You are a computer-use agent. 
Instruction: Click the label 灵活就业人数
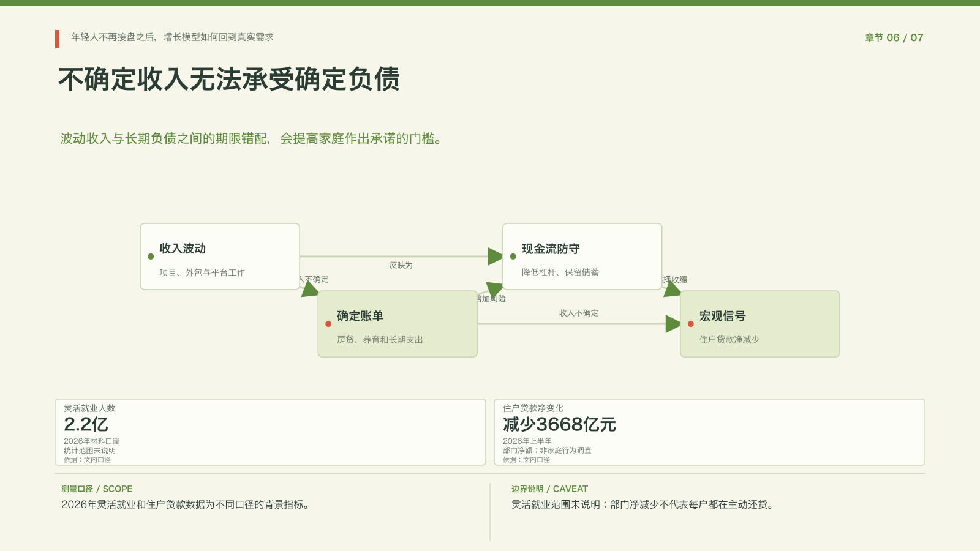coord(89,408)
